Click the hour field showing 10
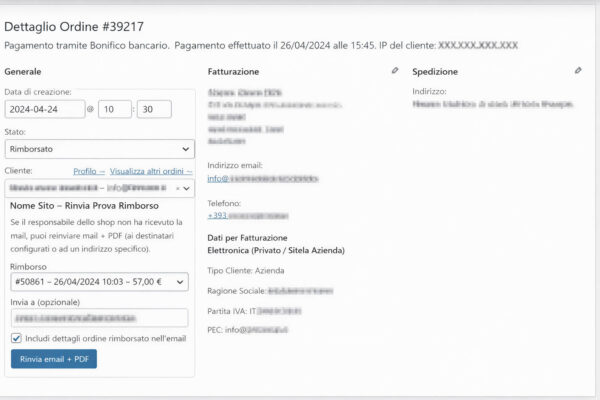This screenshot has width=600, height=400. pyautogui.click(x=114, y=110)
